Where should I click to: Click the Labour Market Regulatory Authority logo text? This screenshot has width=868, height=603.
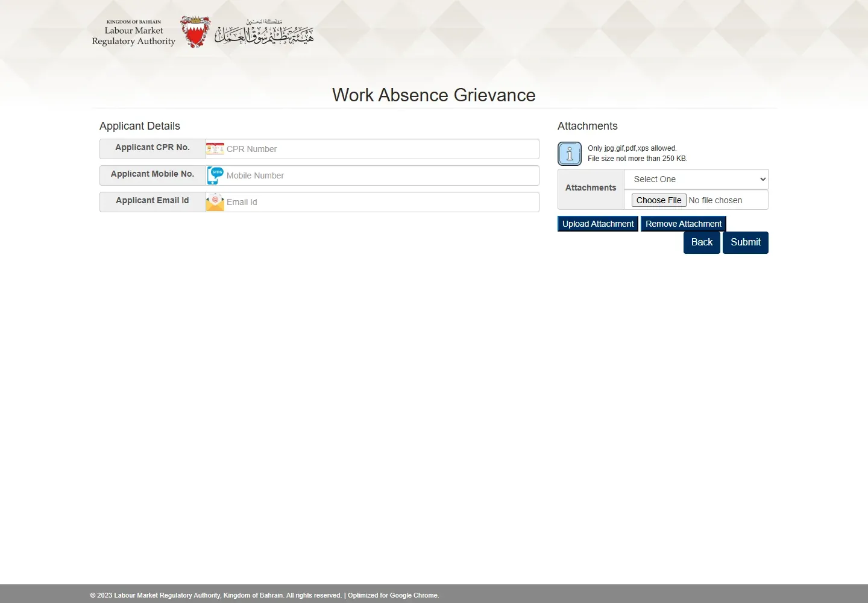[x=134, y=33]
